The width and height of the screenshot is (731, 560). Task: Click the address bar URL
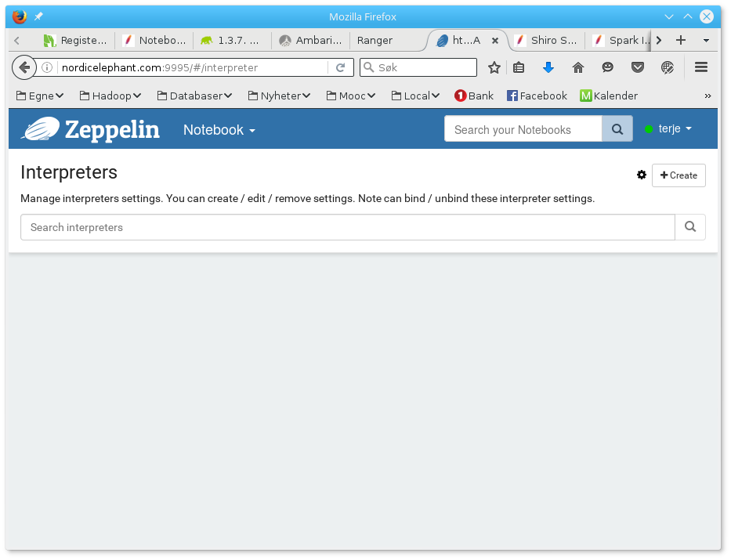click(159, 67)
